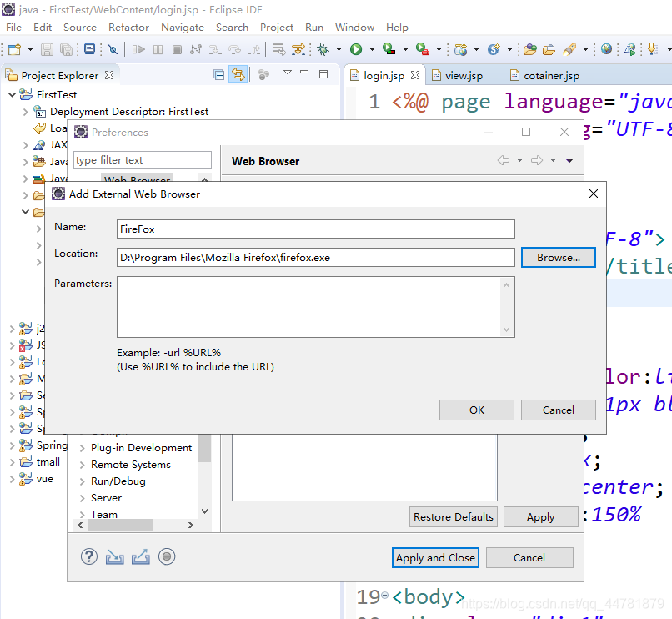Click the Browse... button
The height and width of the screenshot is (619, 672).
point(558,258)
